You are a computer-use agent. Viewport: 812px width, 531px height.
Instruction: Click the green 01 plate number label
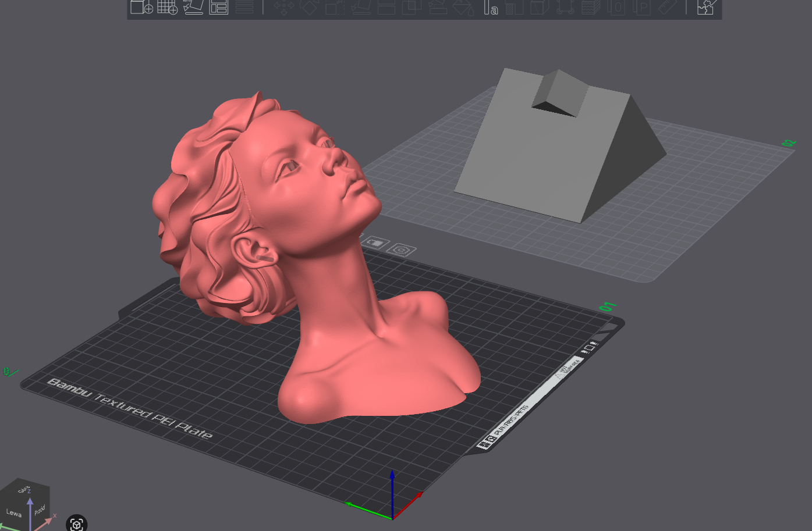click(608, 307)
